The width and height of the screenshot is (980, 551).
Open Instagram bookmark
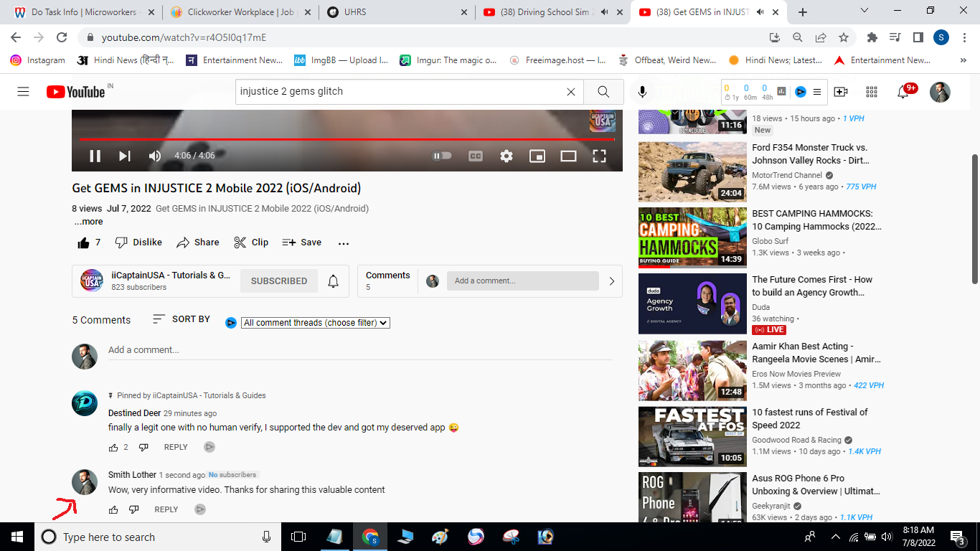[x=38, y=60]
